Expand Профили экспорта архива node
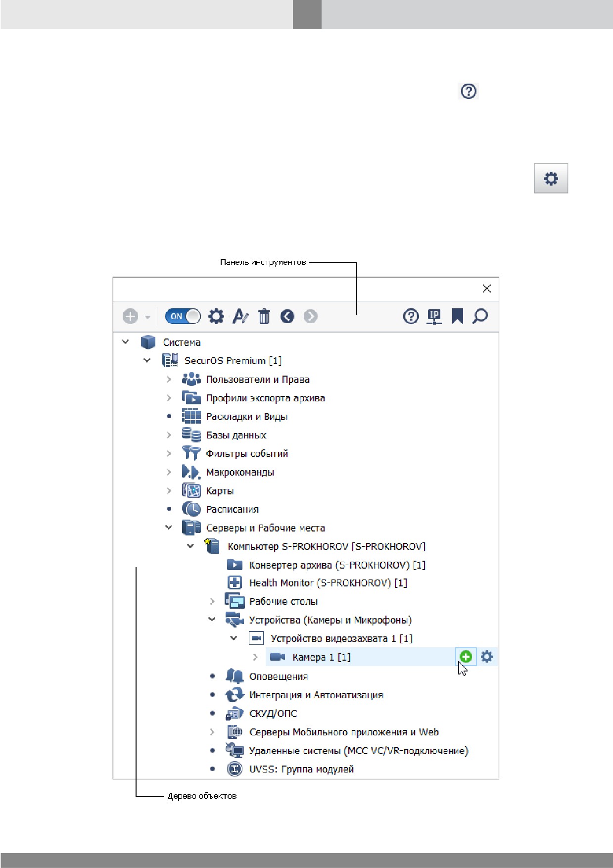613x868 pixels. pyautogui.click(x=169, y=398)
